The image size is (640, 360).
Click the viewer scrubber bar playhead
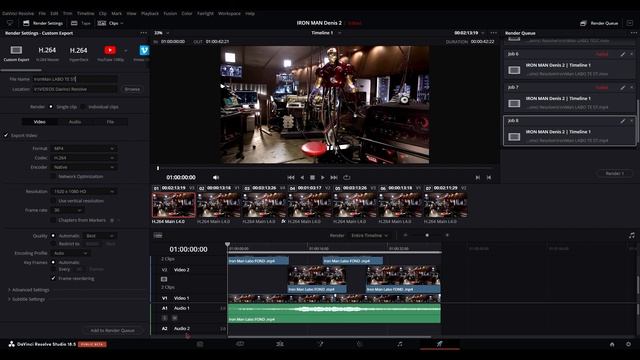(158, 168)
